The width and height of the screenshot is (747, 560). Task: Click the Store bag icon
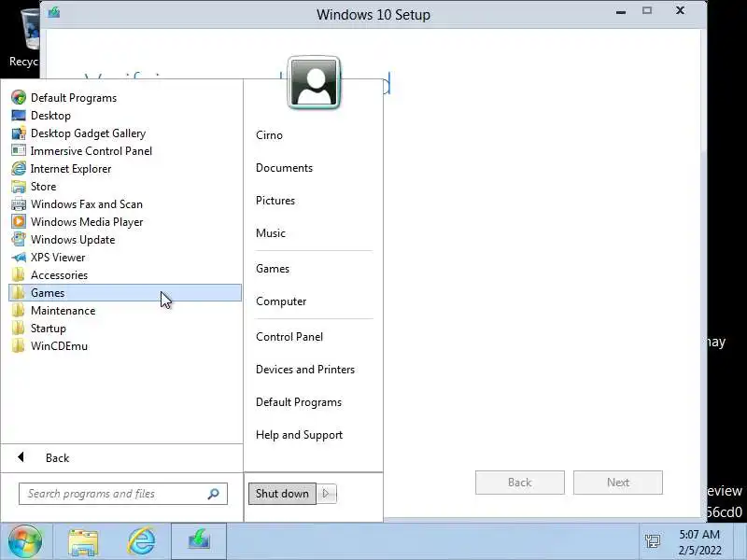(19, 186)
